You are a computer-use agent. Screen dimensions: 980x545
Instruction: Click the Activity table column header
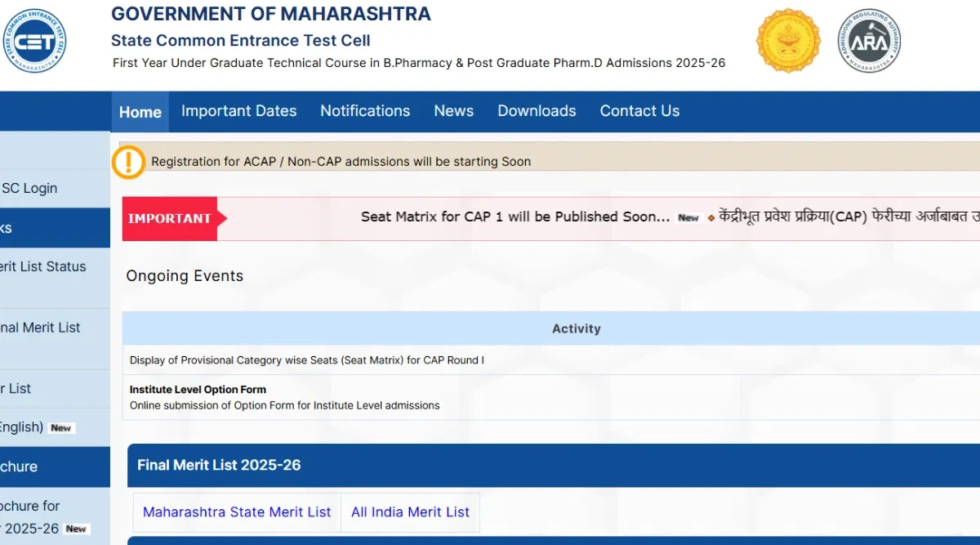point(577,328)
